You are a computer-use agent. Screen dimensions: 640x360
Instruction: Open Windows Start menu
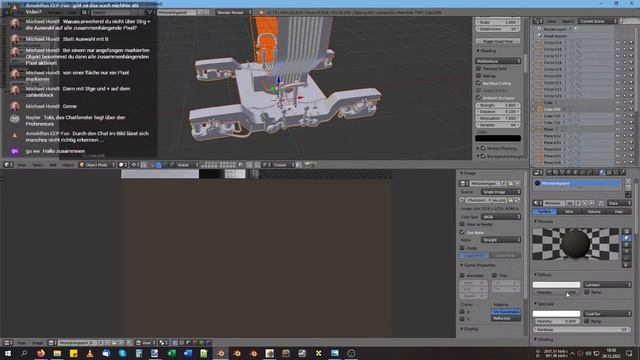point(8,353)
